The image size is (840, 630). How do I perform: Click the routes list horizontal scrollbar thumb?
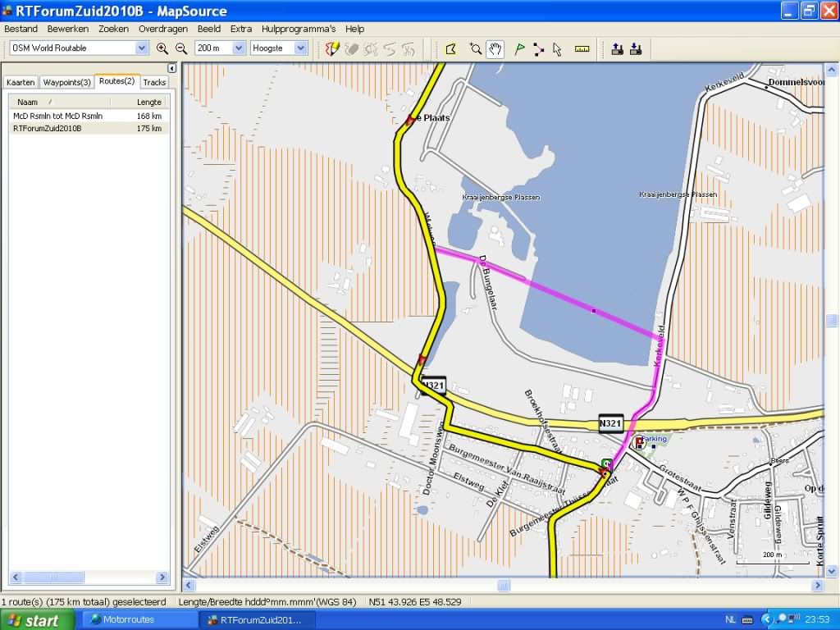53,577
